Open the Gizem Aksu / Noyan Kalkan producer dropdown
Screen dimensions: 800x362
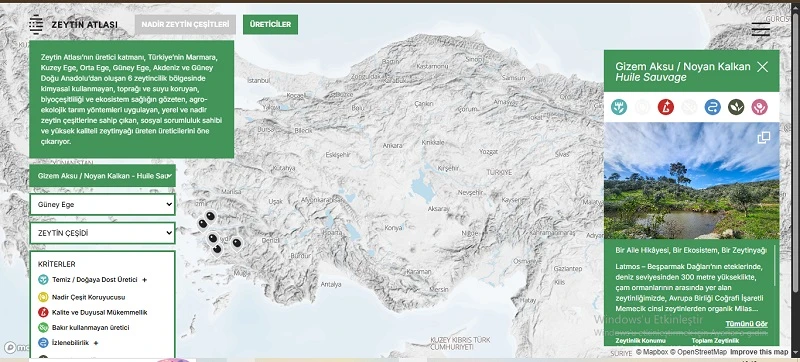coord(103,175)
